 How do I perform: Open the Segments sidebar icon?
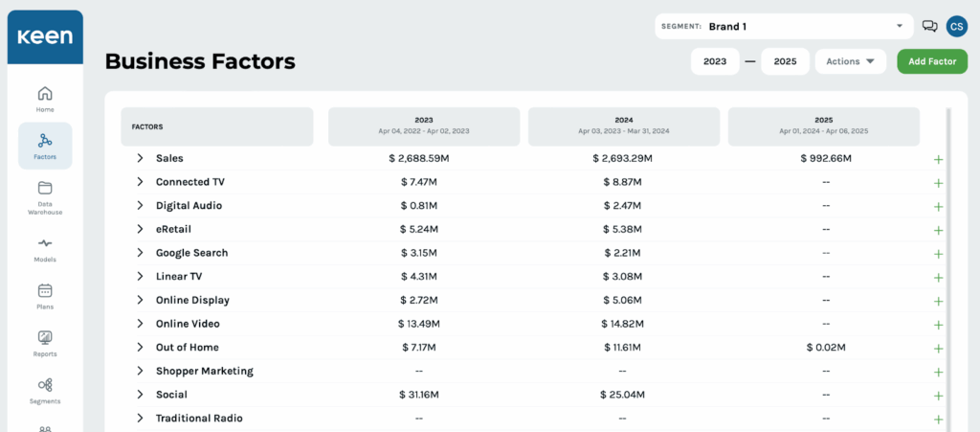tap(45, 385)
